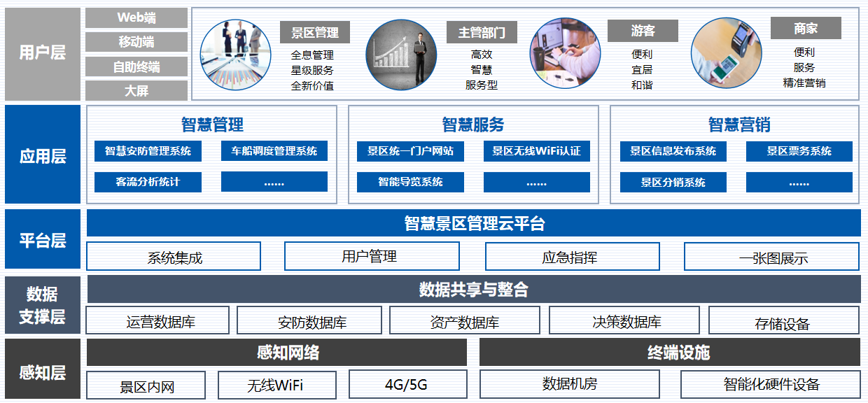Click the 和谐 text under 游客
Image resolution: width=868 pixels, height=403 pixels.
[x=642, y=85]
